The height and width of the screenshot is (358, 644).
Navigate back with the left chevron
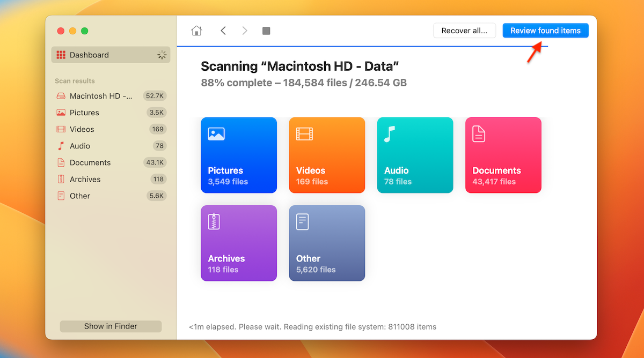click(x=223, y=31)
